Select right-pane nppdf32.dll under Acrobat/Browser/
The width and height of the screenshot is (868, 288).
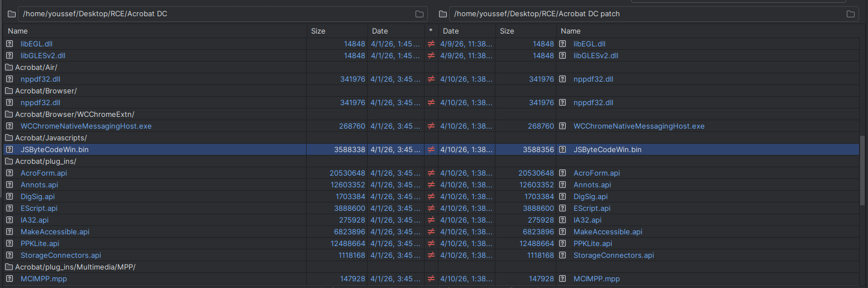593,102
